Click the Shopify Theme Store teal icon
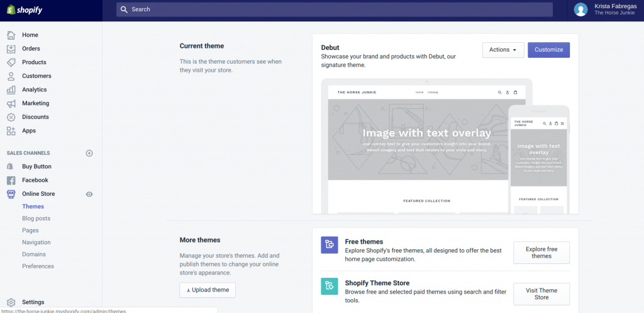Screen dimensions: 644x313 tap(330, 286)
